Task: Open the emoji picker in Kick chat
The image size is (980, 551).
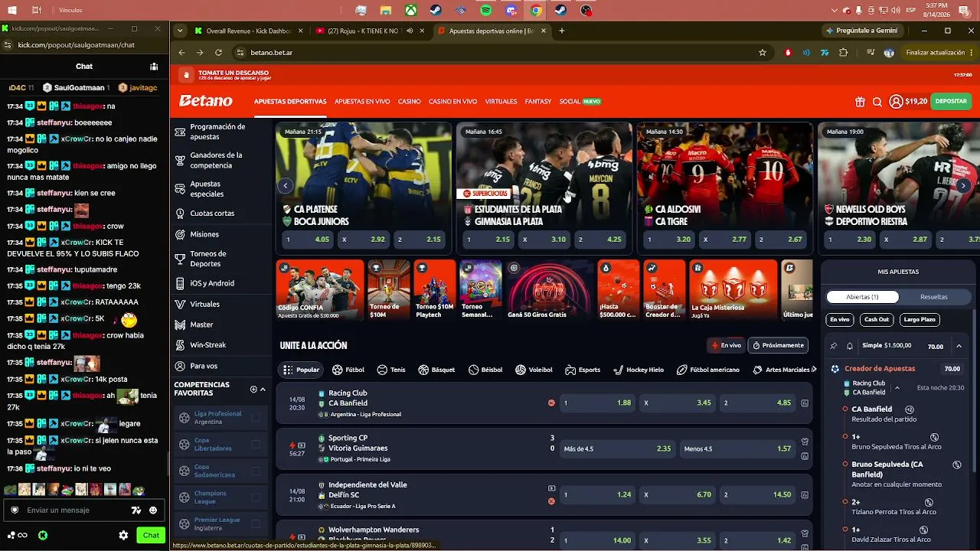Action: coord(153,510)
